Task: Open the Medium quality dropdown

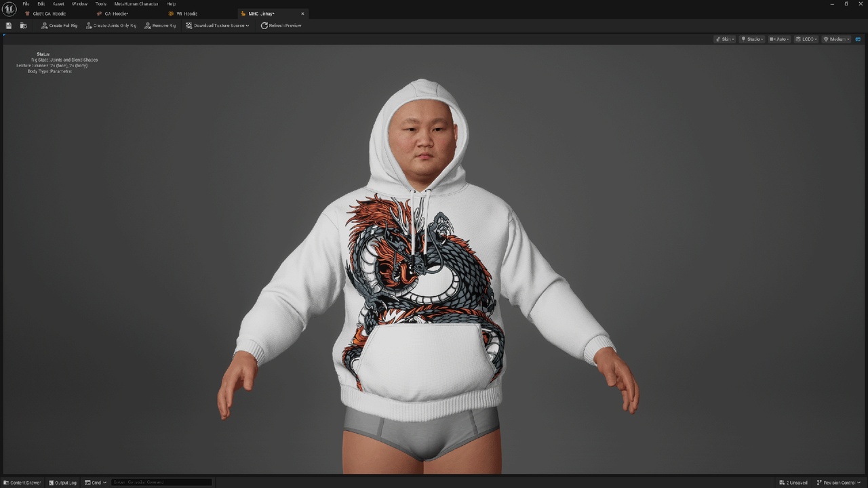Action: tap(836, 39)
